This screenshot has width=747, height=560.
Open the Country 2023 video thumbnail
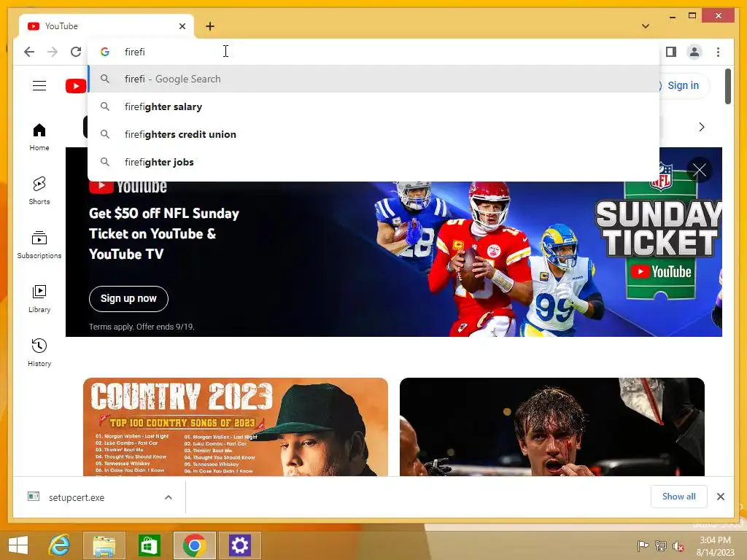tap(236, 427)
